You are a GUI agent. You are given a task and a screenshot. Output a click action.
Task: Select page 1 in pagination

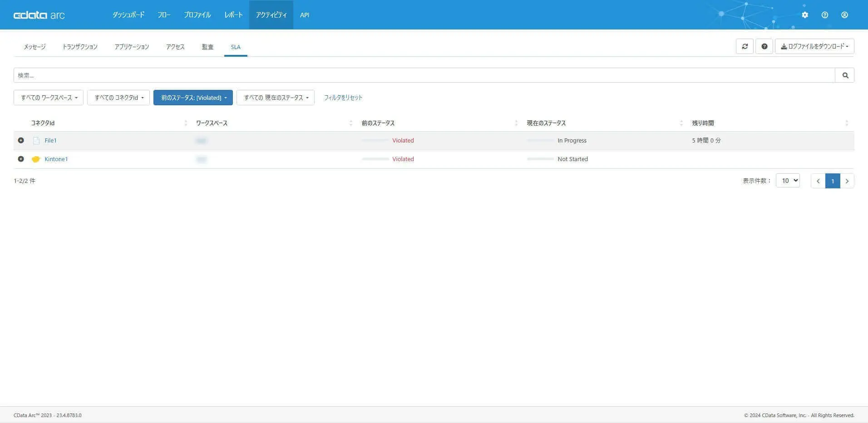[x=833, y=181]
